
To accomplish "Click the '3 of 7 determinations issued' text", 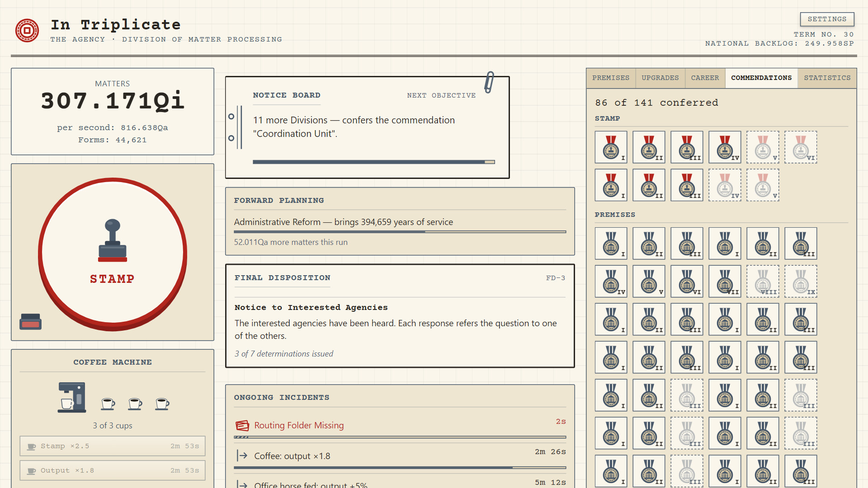I will tap(284, 354).
